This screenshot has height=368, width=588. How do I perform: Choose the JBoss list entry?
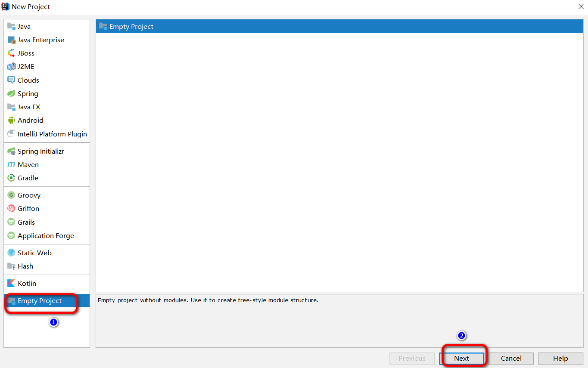[x=47, y=53]
